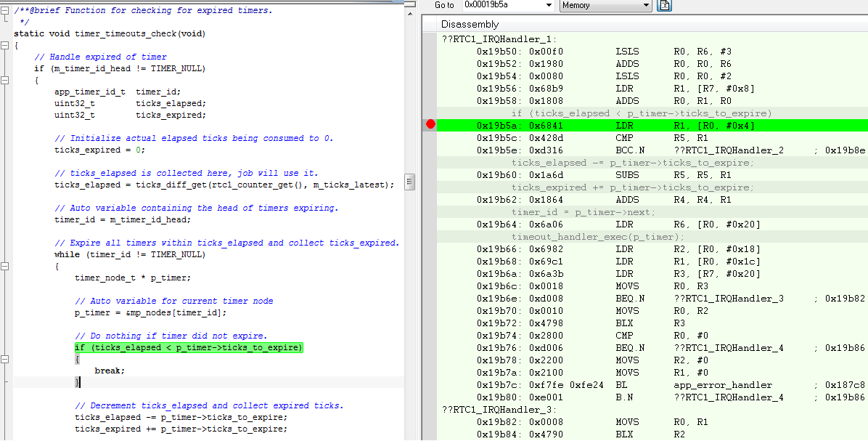This screenshot has width=868, height=441.
Task: Click the 'timeout_handler_exec(p_timer);' source annotation in Disassembly
Action: coord(598,237)
